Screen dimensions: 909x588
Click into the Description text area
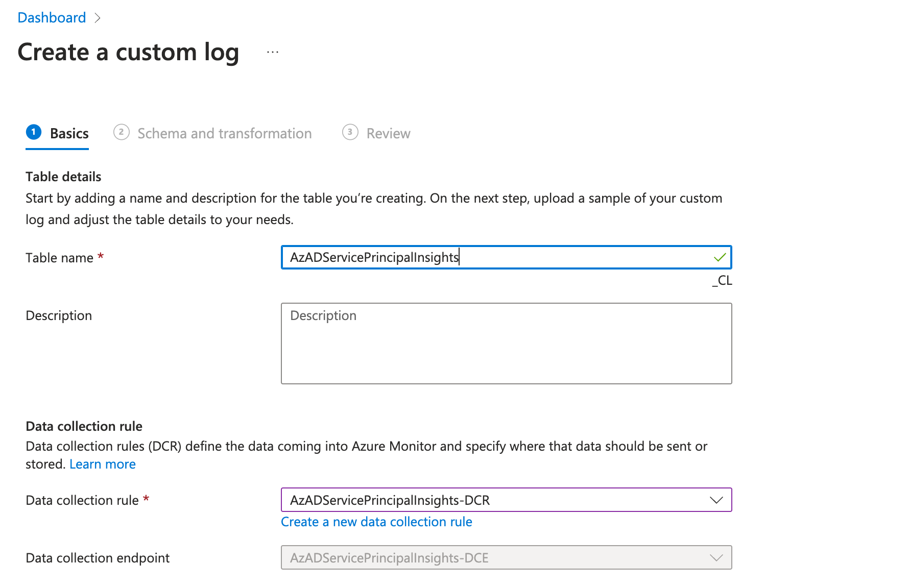[x=506, y=344]
